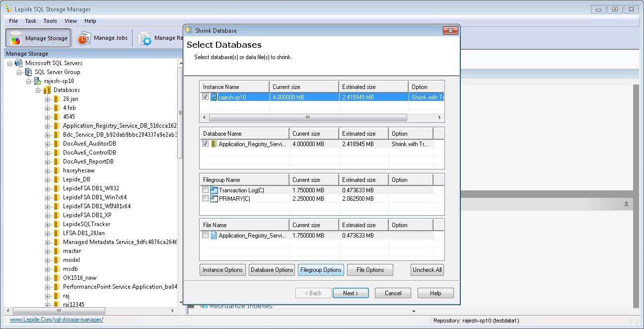Collapse the rajesh-sp10 server node

(x=29, y=81)
